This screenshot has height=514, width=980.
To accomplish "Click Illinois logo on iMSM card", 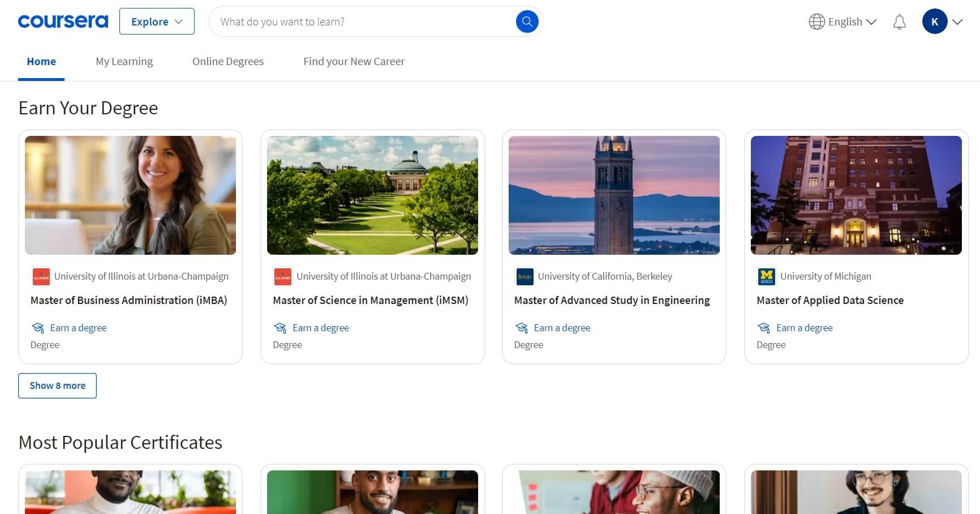I will tap(283, 277).
